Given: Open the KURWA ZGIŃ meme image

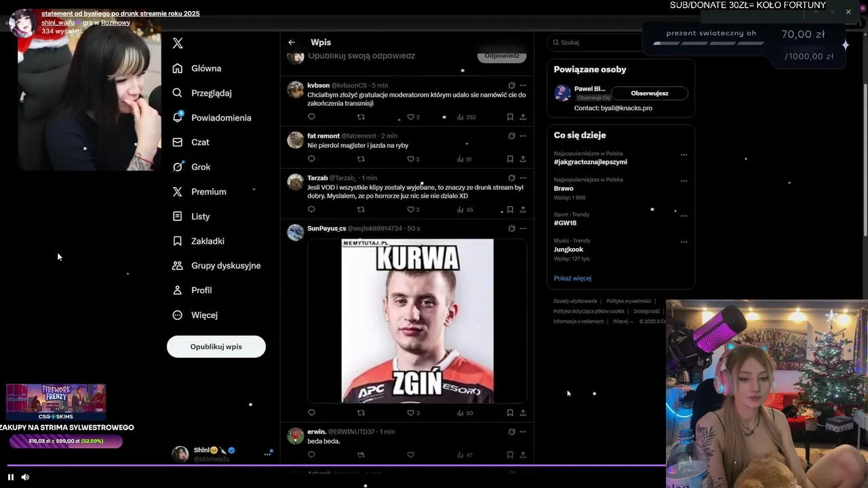Looking at the screenshot, I should click(417, 321).
